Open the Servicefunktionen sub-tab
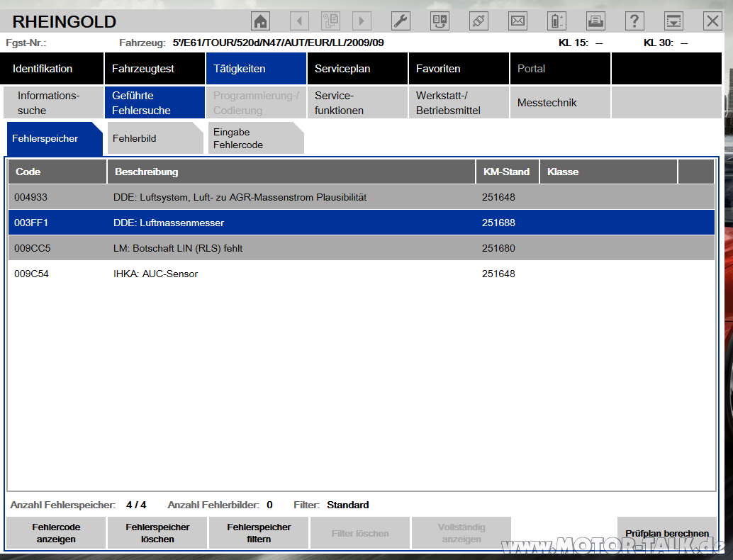Screen dimensions: 733x560 (x=357, y=102)
